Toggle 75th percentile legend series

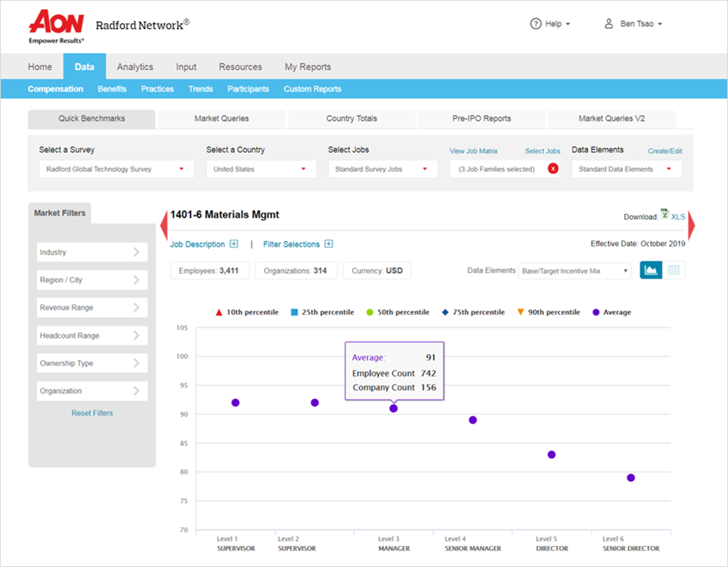(473, 312)
